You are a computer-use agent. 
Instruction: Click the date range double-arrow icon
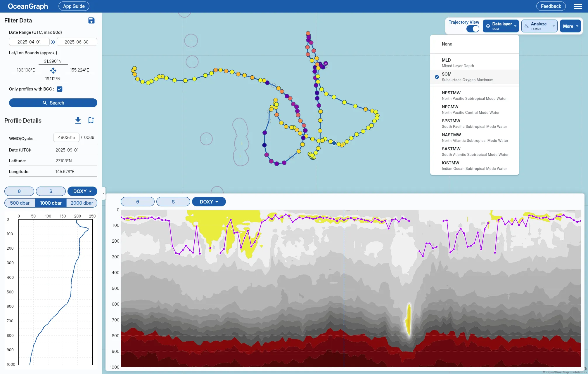pyautogui.click(x=53, y=42)
